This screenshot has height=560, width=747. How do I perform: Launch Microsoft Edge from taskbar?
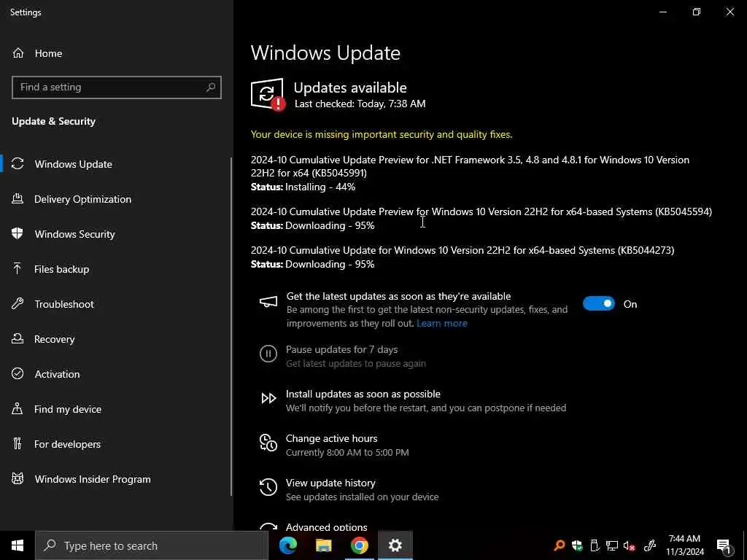click(x=287, y=545)
